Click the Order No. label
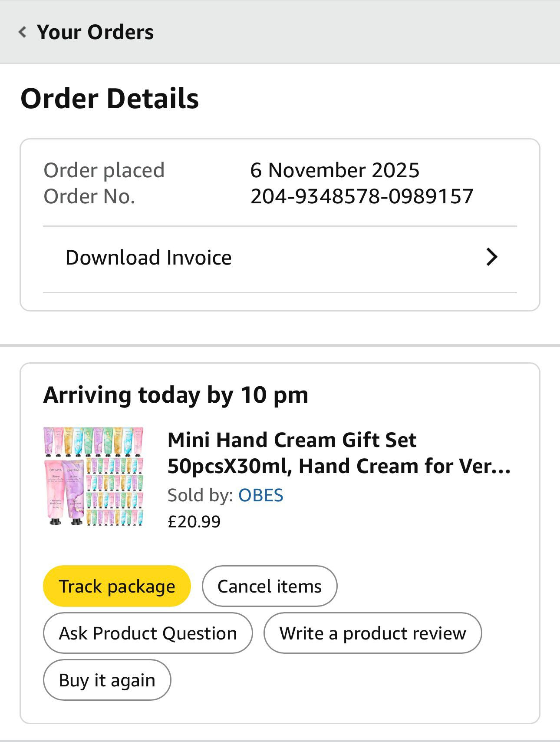Screen dimensions: 560x742 (x=89, y=196)
